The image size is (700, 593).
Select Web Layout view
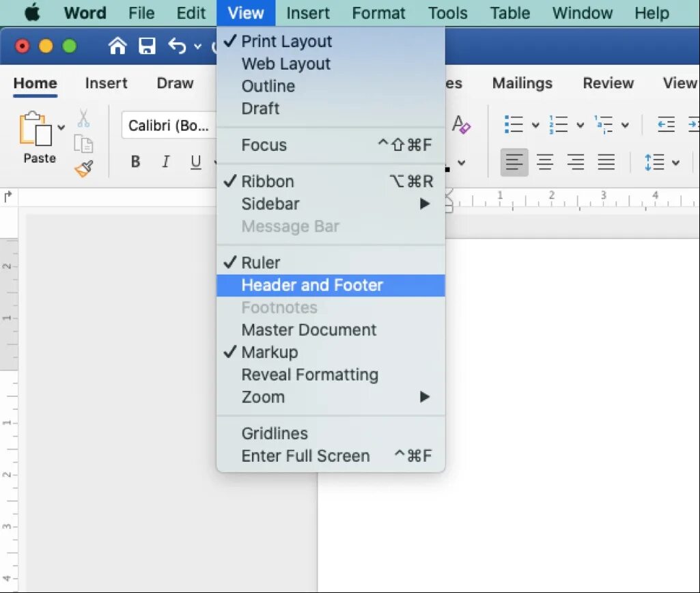click(x=331, y=64)
